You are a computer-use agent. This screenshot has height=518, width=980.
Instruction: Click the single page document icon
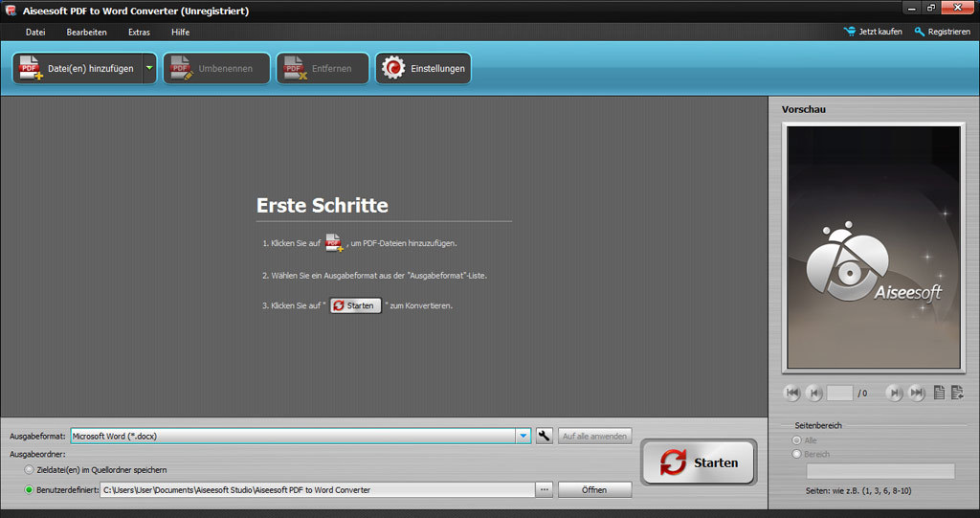click(x=939, y=393)
